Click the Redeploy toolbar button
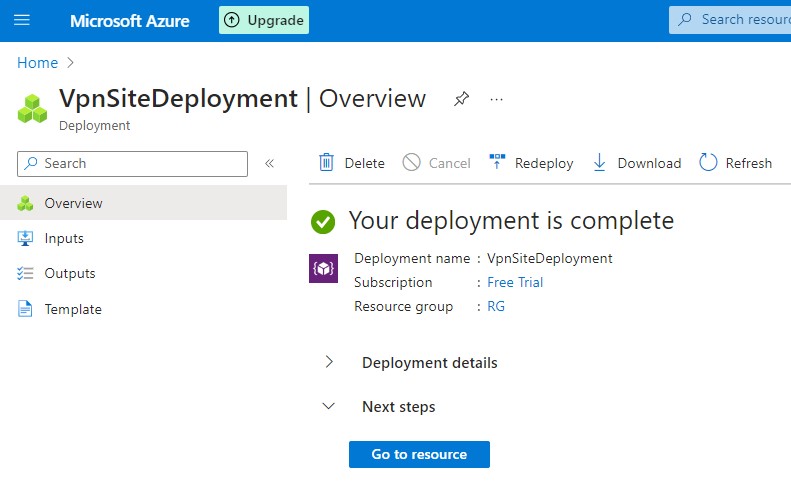Image resolution: width=791 pixels, height=498 pixels. coord(531,163)
